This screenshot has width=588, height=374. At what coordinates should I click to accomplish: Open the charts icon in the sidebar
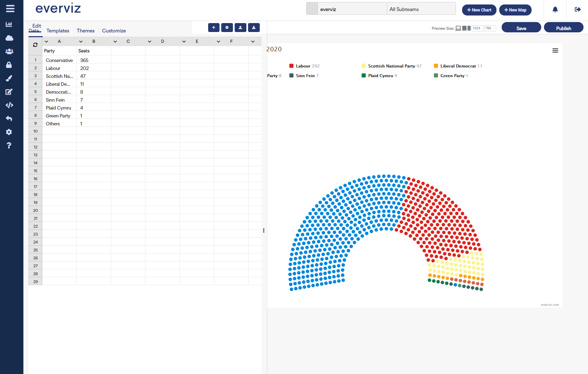click(9, 24)
